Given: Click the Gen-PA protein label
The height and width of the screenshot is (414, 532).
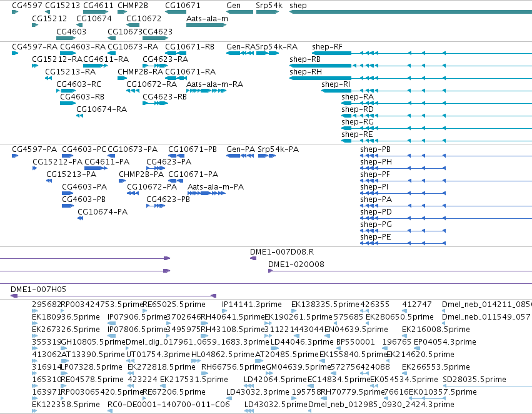Looking at the screenshot, I should pos(241,149).
